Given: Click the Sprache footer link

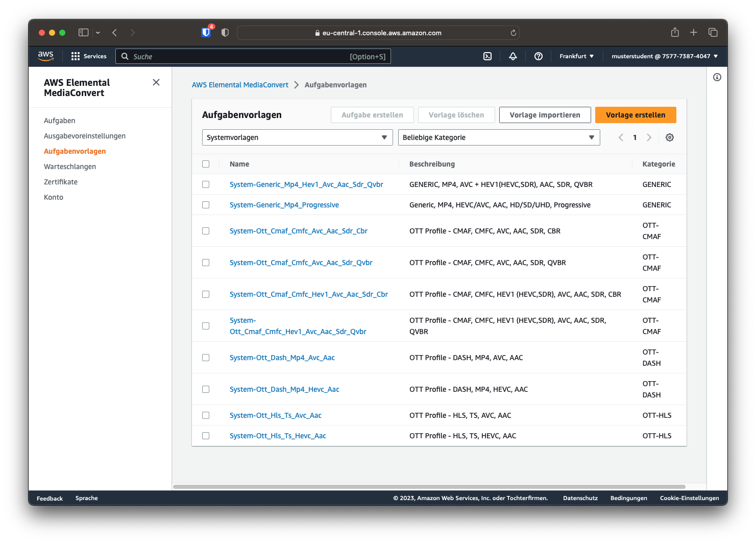Looking at the screenshot, I should click(87, 498).
